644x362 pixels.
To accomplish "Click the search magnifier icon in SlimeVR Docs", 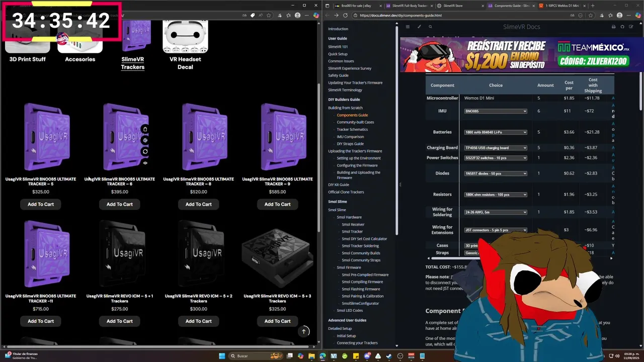I will pyautogui.click(x=430, y=27).
